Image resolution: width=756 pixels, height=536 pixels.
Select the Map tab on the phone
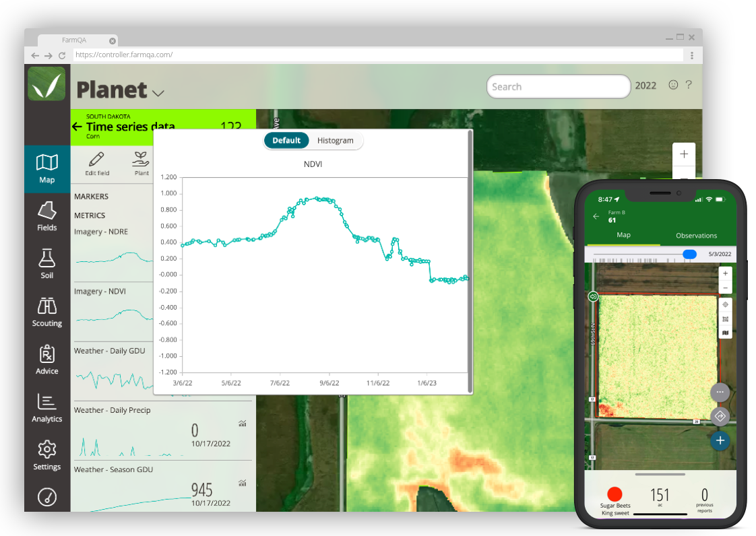623,235
